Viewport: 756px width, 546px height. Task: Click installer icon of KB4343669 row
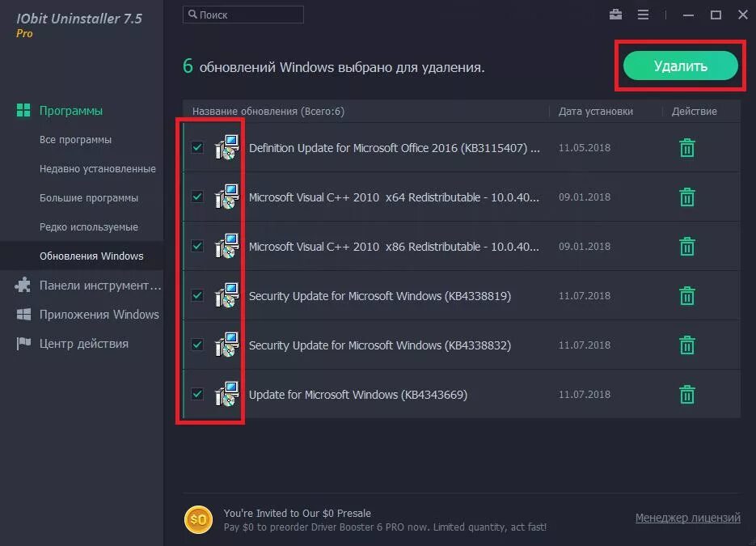click(226, 394)
